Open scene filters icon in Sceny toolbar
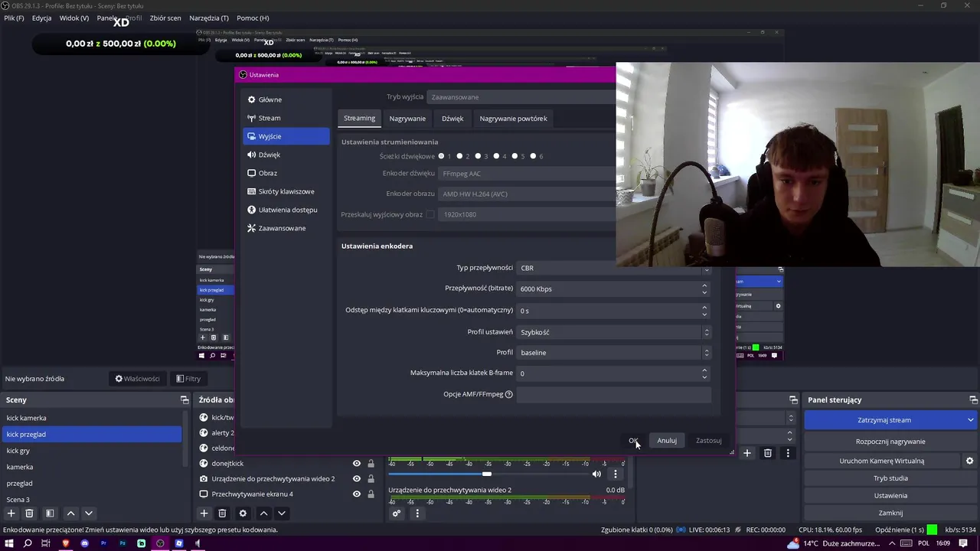The image size is (980, 551). pyautogui.click(x=50, y=514)
